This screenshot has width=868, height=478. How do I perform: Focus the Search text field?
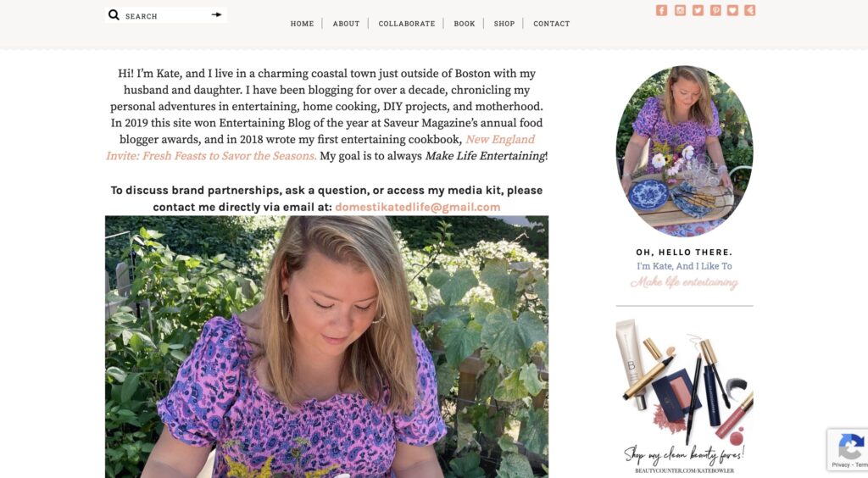pyautogui.click(x=165, y=15)
